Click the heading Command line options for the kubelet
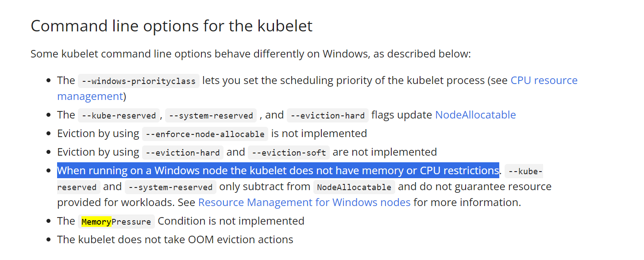Viewport: 644px width, 260px height. tap(171, 26)
